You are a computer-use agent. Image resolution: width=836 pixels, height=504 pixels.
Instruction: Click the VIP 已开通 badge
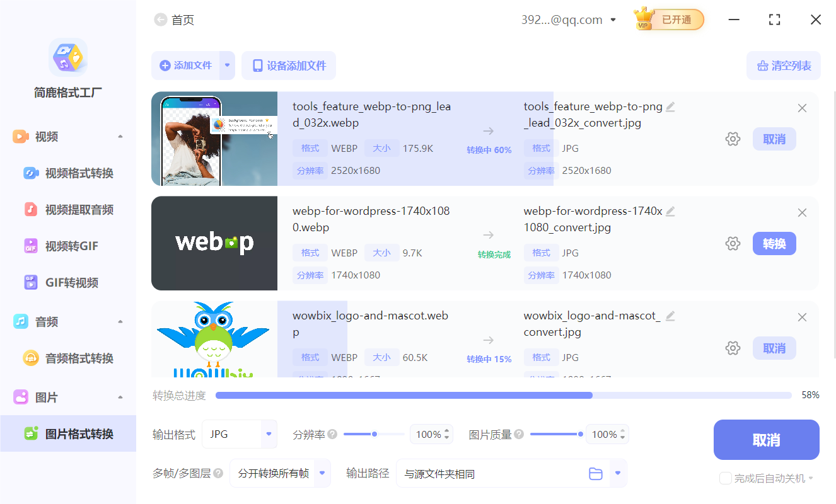668,20
